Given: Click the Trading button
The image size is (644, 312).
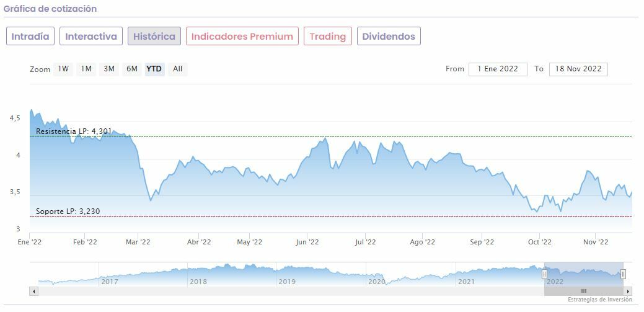Looking at the screenshot, I should (x=327, y=36).
